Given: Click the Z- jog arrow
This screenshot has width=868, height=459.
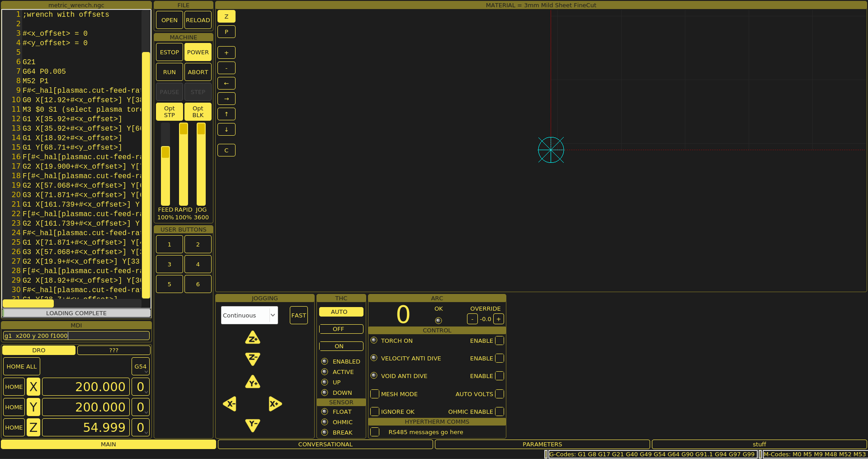Looking at the screenshot, I should point(252,359).
